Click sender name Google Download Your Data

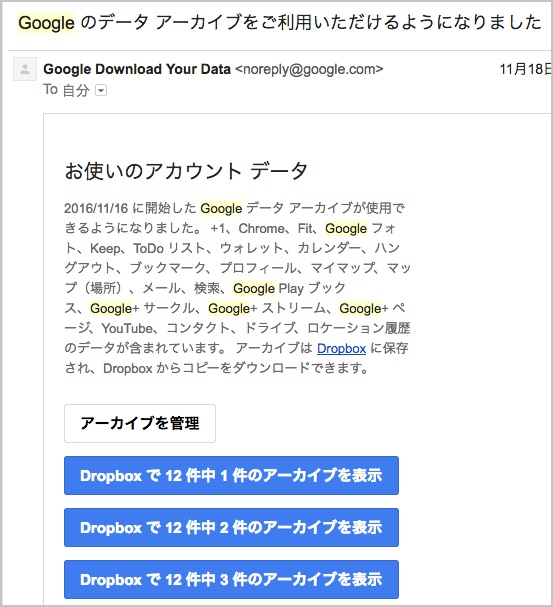coord(137,69)
